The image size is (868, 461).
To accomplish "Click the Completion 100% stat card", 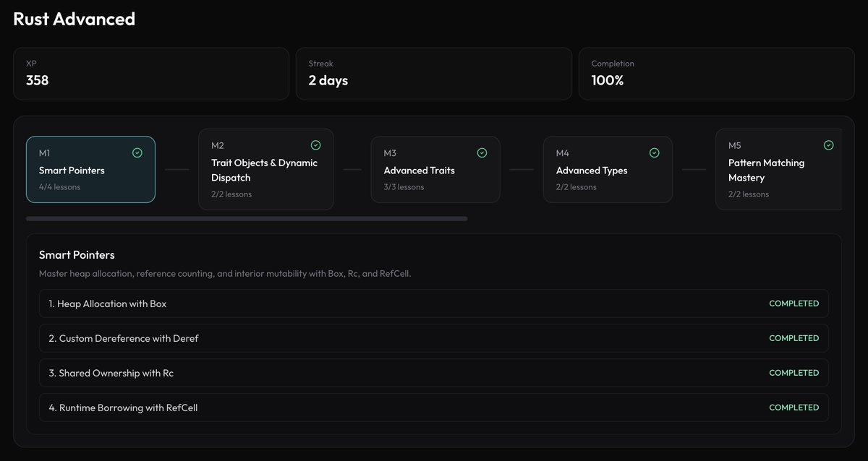I will tap(716, 74).
